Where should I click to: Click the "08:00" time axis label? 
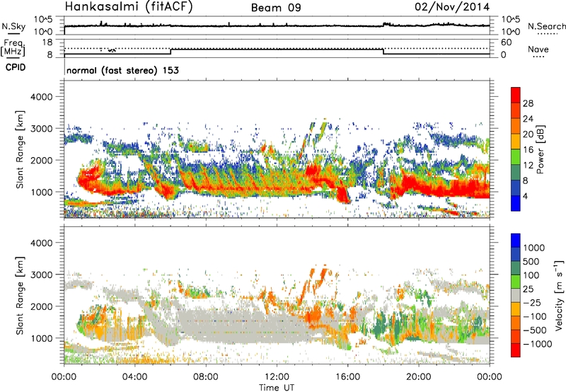pyautogui.click(x=206, y=377)
